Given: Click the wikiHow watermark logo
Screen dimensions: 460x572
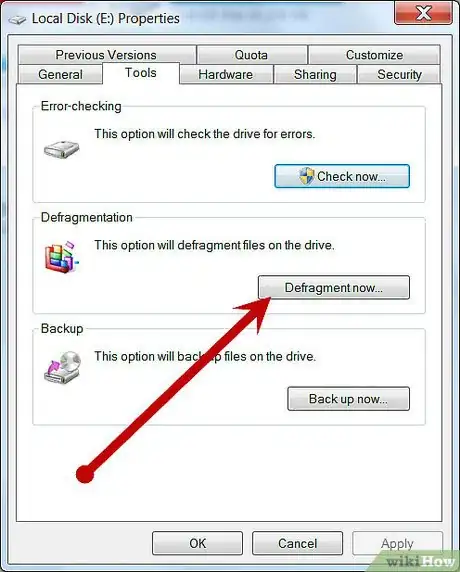Looking at the screenshot, I should [x=420, y=561].
